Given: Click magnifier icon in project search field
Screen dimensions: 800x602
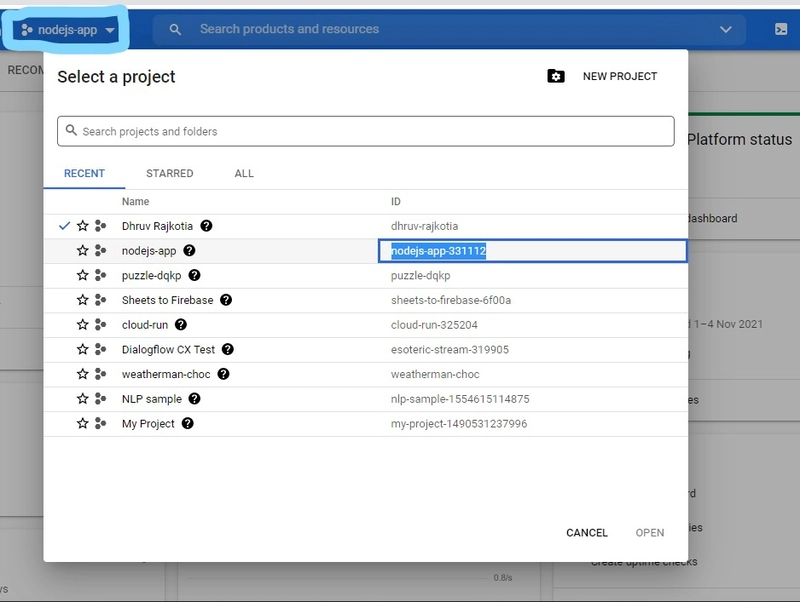Looking at the screenshot, I should (71, 130).
